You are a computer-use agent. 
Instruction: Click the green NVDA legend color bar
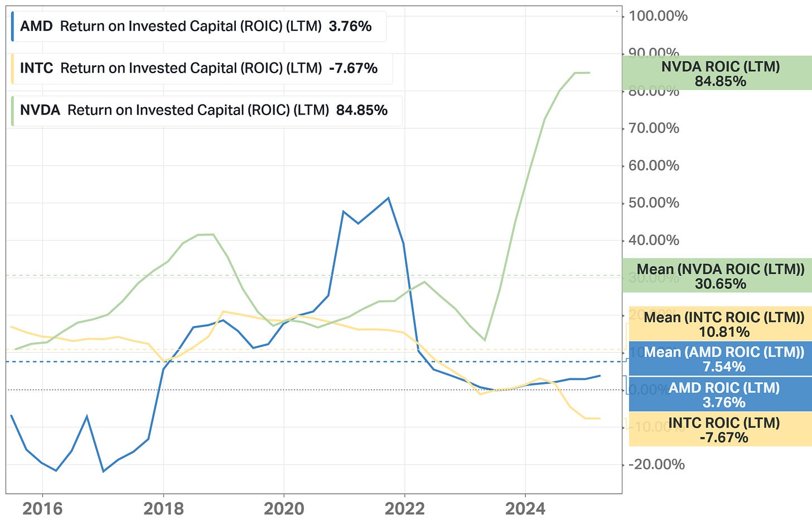click(x=12, y=110)
